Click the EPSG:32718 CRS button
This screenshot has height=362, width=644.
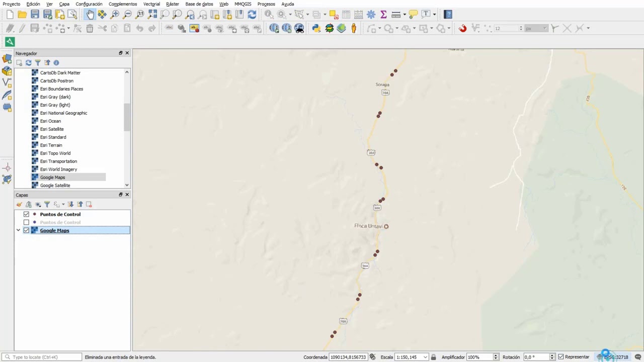pyautogui.click(x=612, y=357)
